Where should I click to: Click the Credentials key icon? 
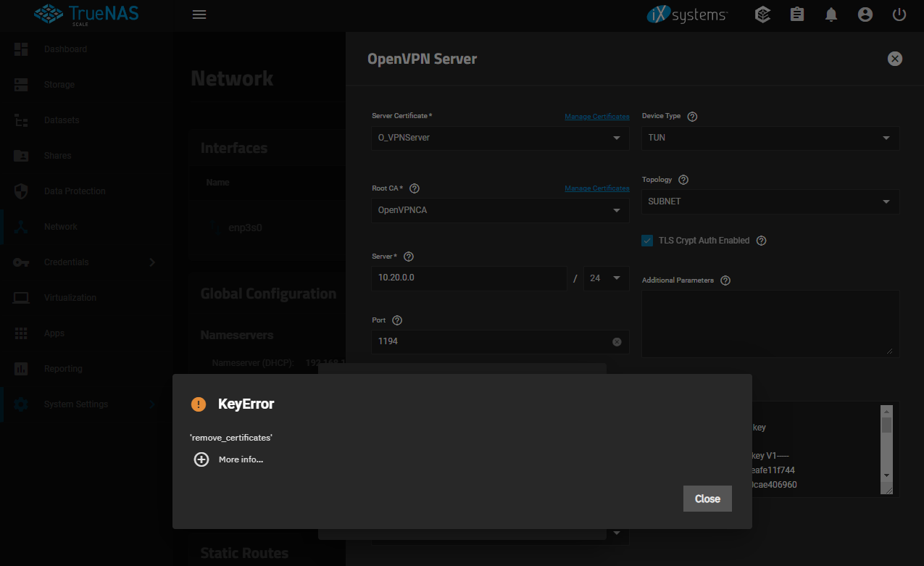pos(21,262)
